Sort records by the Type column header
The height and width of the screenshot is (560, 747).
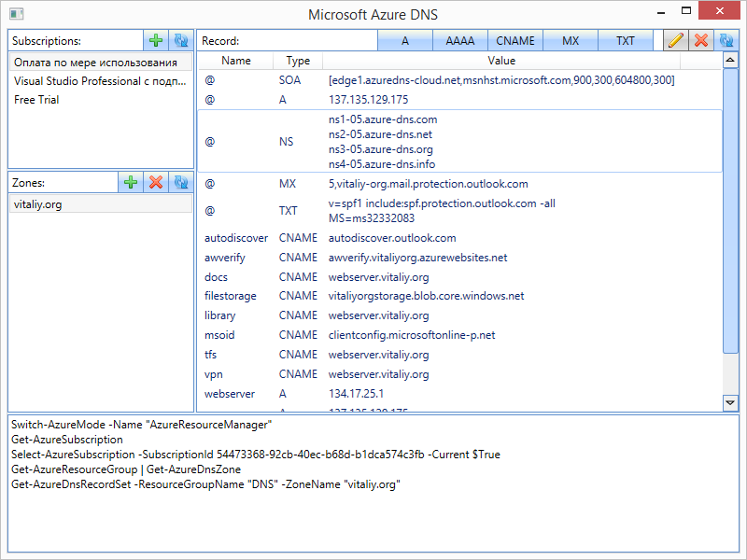point(298,61)
